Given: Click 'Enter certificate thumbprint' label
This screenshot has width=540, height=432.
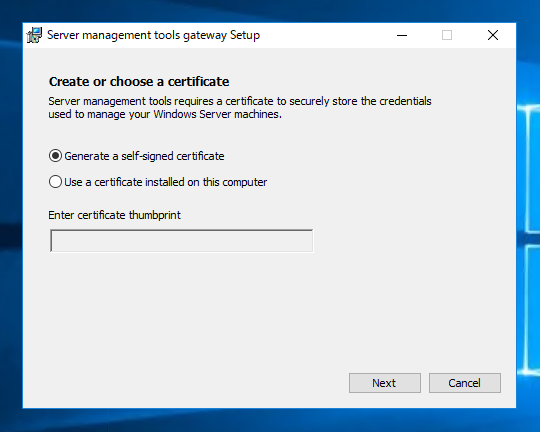Looking at the screenshot, I should 114,215.
